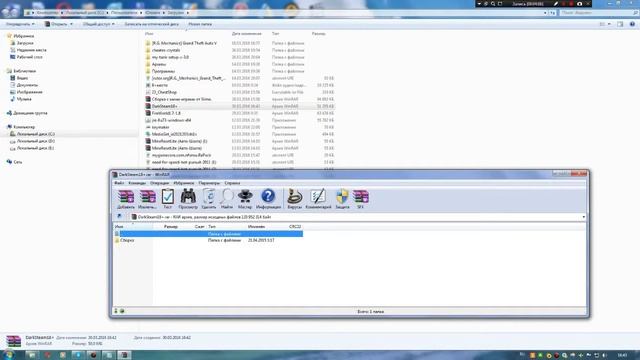Sort WinRAR list by the Размер column
This screenshot has width=640, height=360.
pyautogui.click(x=171, y=226)
